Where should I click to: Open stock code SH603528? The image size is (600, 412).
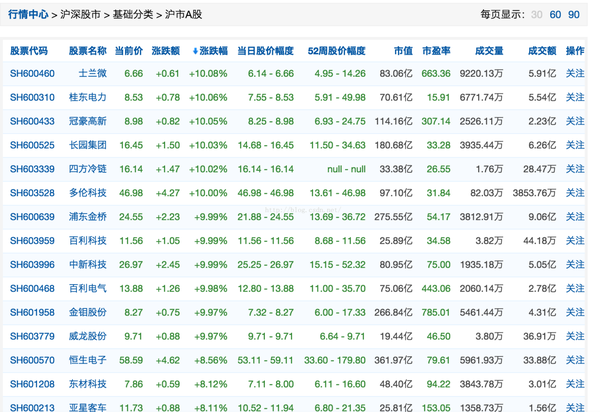point(32,193)
